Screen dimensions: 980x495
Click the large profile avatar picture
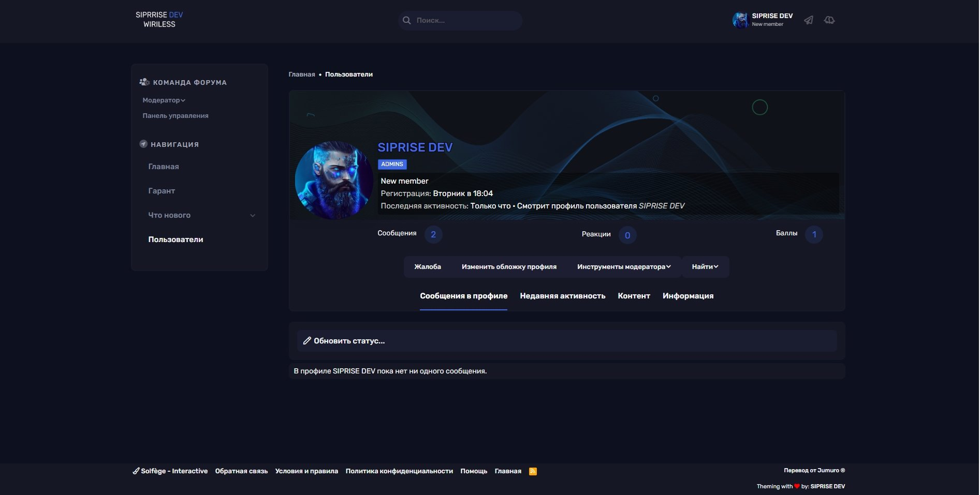click(334, 181)
